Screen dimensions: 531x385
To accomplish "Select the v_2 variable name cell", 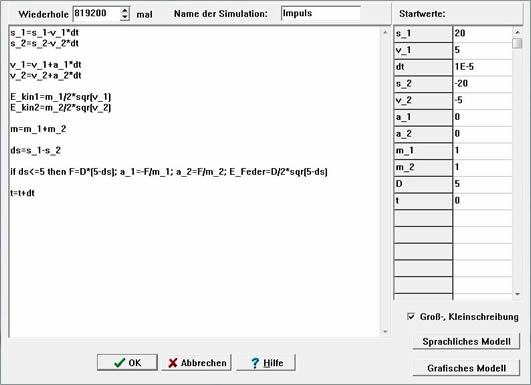I will click(423, 101).
